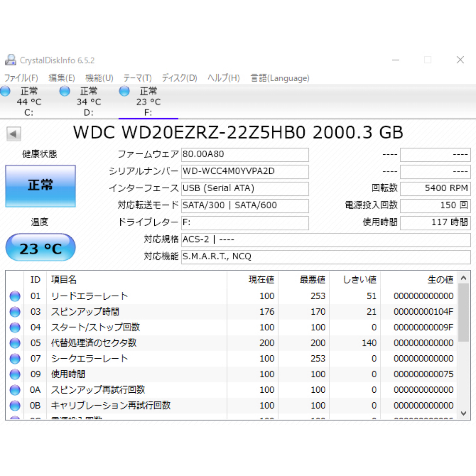The height and width of the screenshot is (476, 476).
Task: Click the ID column header
Action: point(35,279)
